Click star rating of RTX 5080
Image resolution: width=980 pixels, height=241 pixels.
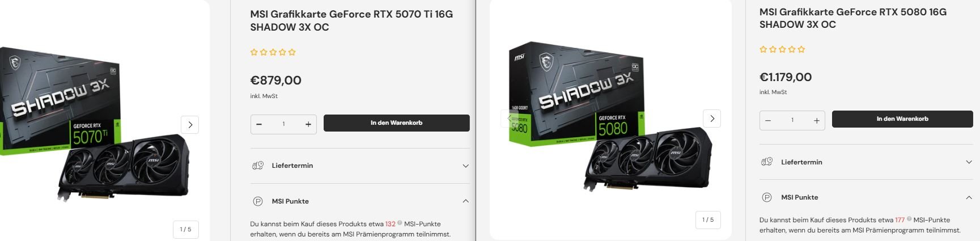782,49
